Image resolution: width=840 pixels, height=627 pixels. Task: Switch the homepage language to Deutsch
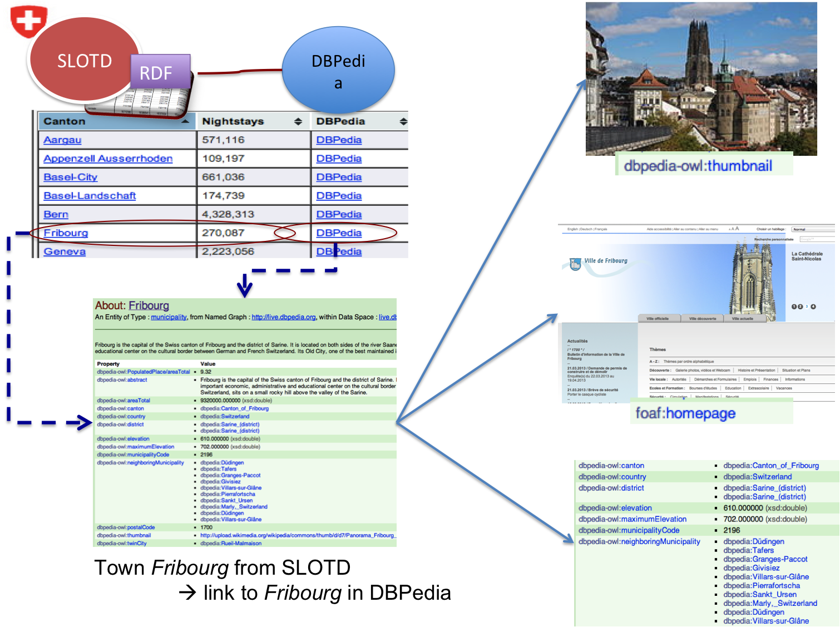click(586, 229)
